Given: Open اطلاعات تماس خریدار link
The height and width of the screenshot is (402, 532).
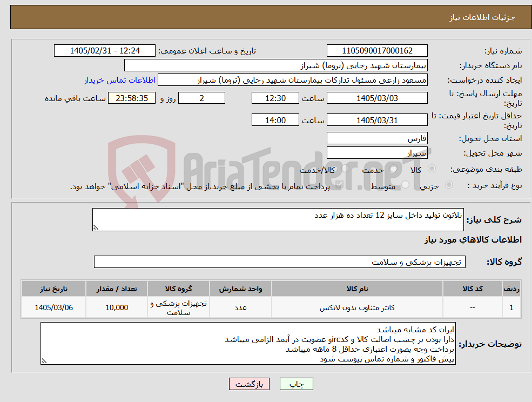Looking at the screenshot, I should pos(120,80).
